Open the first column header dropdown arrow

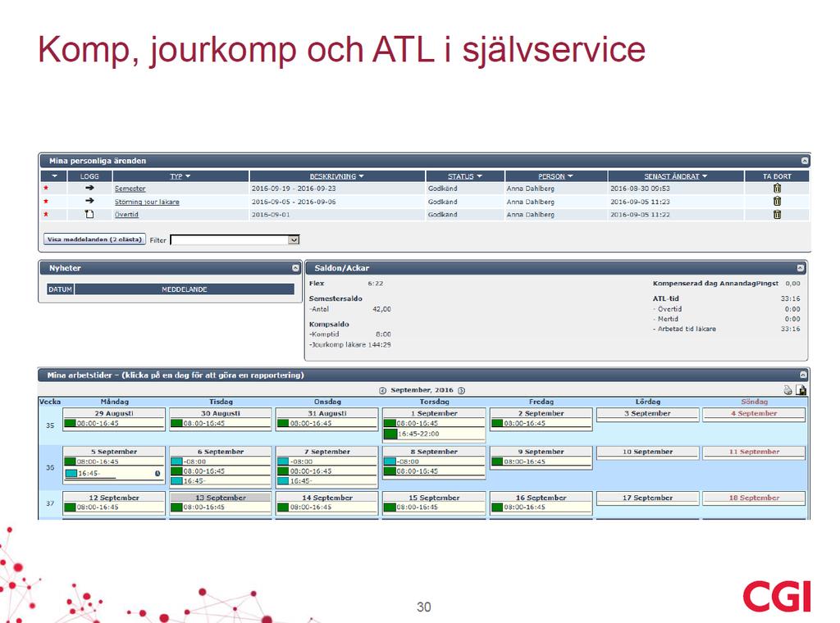pos(54,176)
